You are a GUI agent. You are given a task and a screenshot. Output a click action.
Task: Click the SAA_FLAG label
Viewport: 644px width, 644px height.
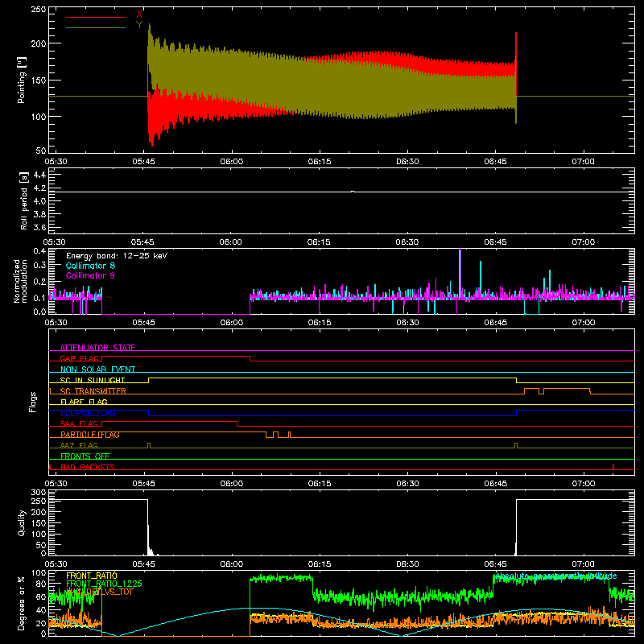pyautogui.click(x=79, y=423)
